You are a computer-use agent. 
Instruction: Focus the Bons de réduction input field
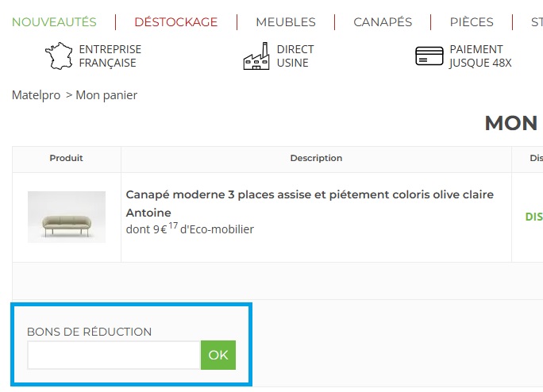coord(114,355)
